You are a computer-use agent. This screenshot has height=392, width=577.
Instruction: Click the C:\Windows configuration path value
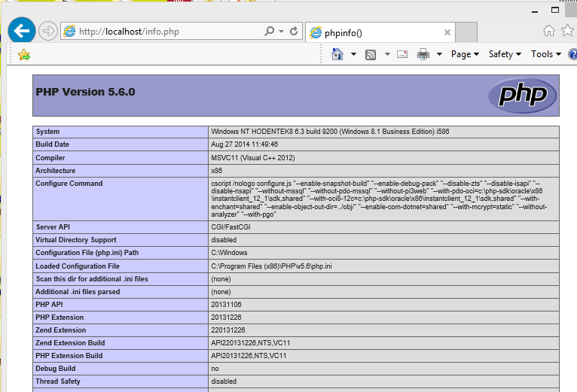tap(229, 253)
